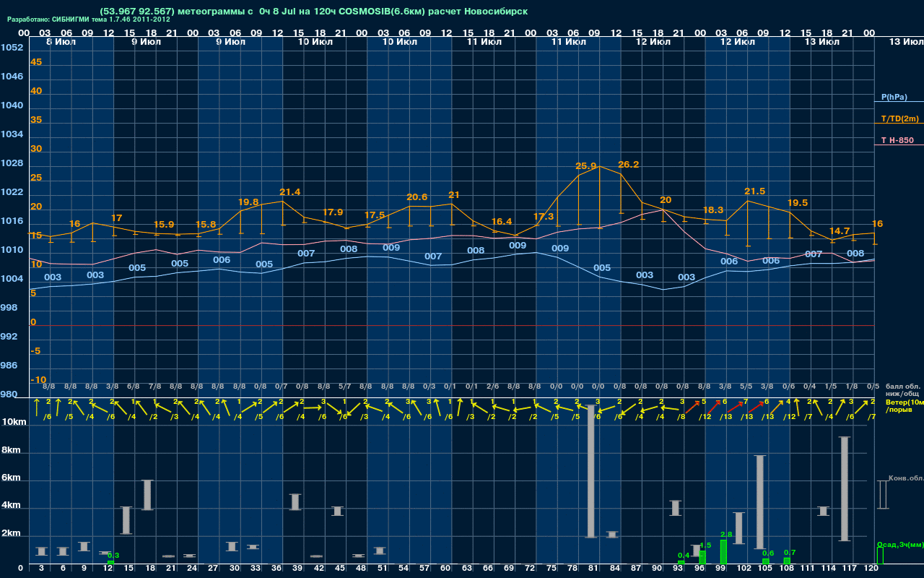924x578 pixels.
Task: Click the 21.5 temperature label
Action: coord(755,191)
